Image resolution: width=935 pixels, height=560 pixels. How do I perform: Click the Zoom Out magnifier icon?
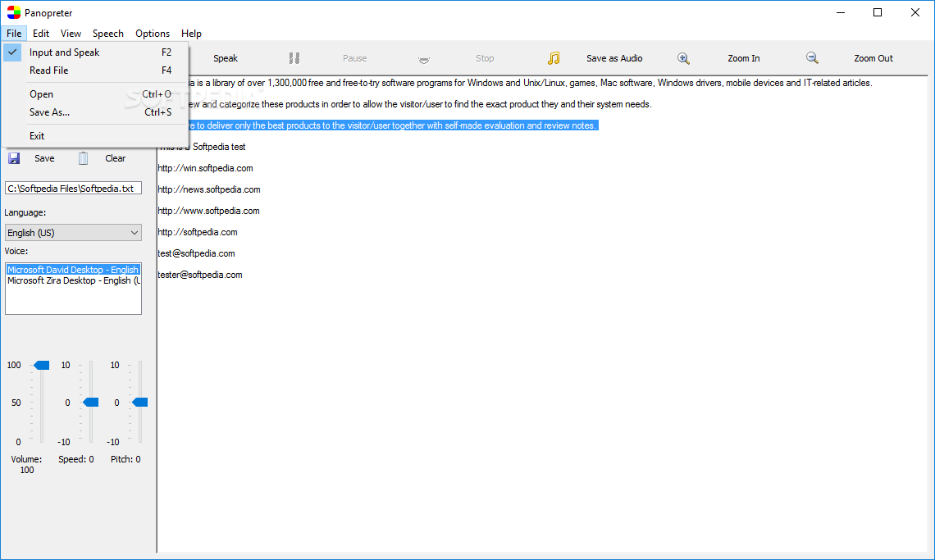pyautogui.click(x=812, y=58)
